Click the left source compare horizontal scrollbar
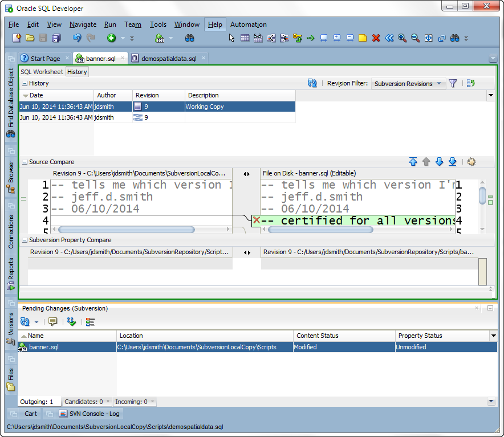This screenshot has width=504, height=437. tap(127, 230)
